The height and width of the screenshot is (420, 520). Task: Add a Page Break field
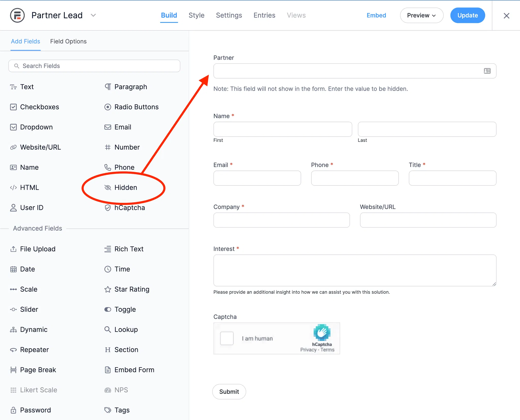[x=33, y=370]
